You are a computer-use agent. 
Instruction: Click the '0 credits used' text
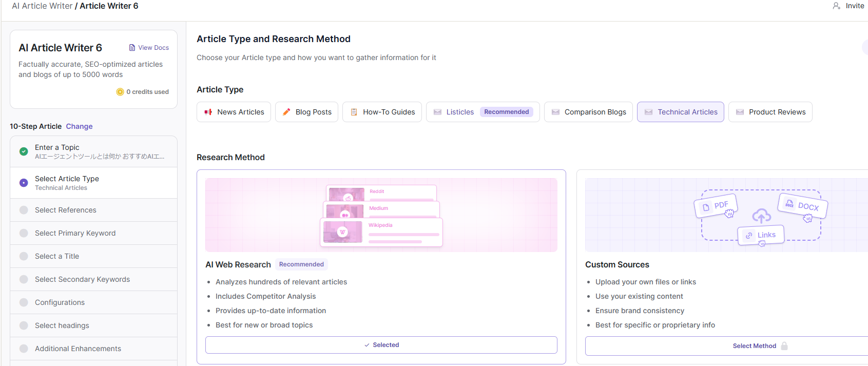[148, 92]
